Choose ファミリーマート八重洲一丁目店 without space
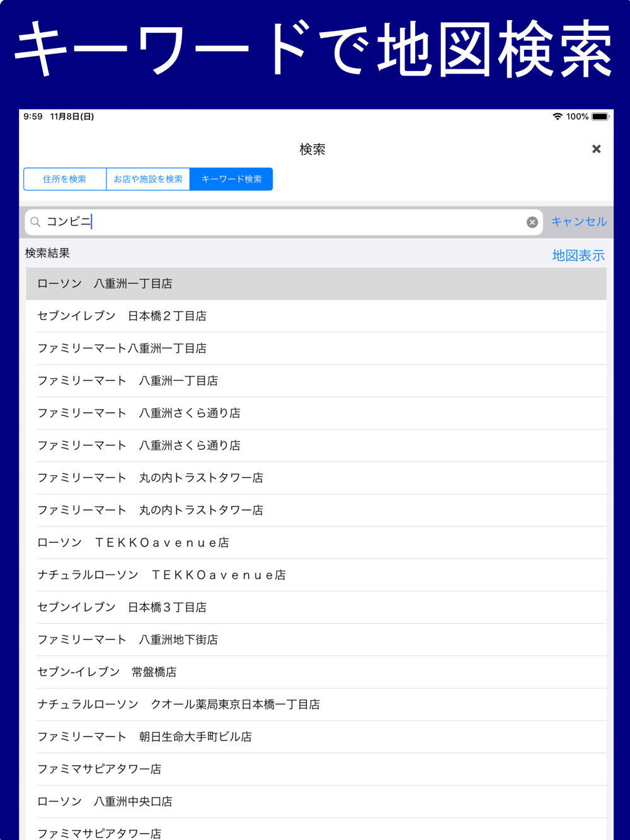 (316, 348)
